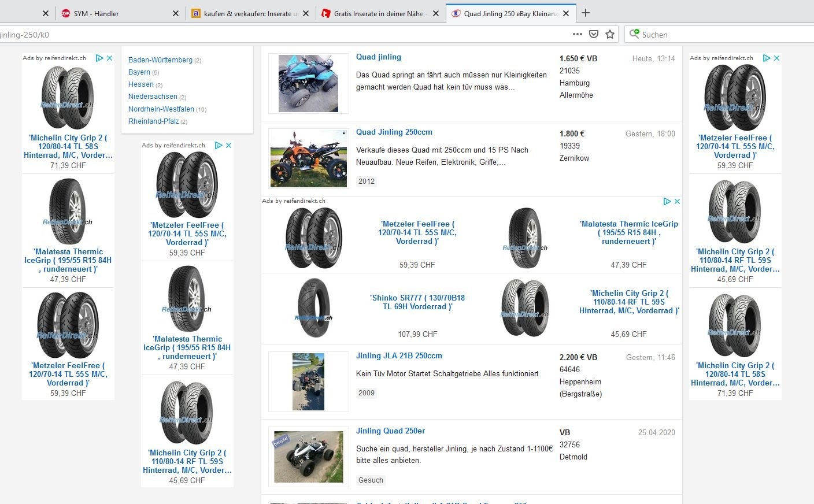Close the left sidebar reifendirekt ad

110,58
